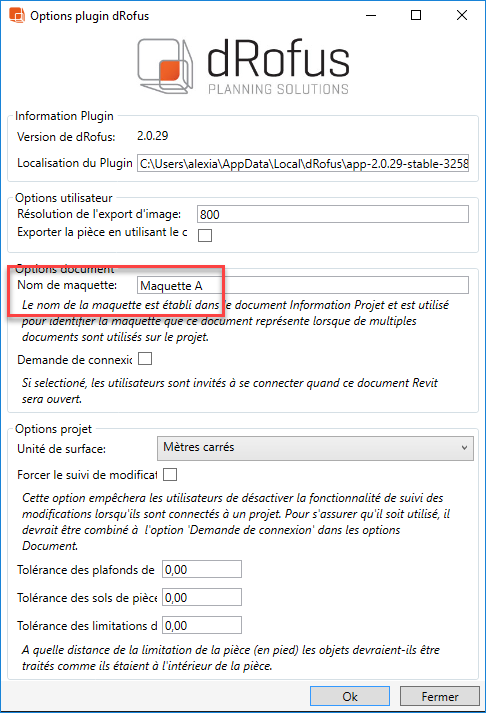The image size is (486, 713).
Task: Check Forcer le suivi de modifications
Action: (x=170, y=474)
